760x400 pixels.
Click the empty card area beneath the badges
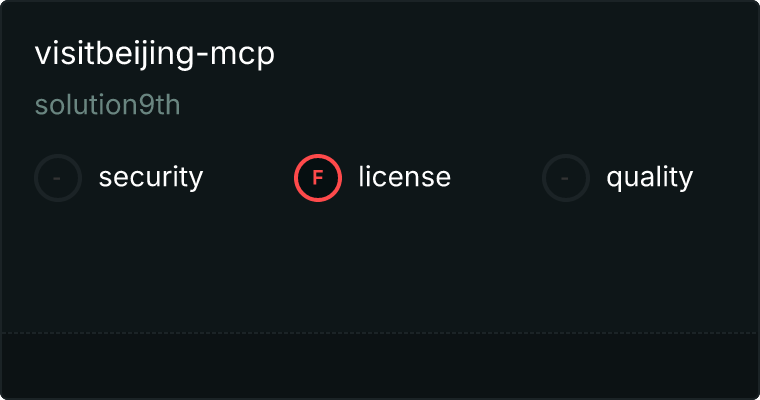380,267
